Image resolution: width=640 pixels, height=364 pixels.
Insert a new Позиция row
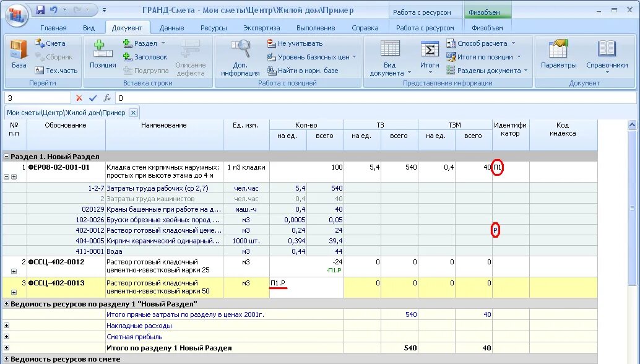coord(103,53)
